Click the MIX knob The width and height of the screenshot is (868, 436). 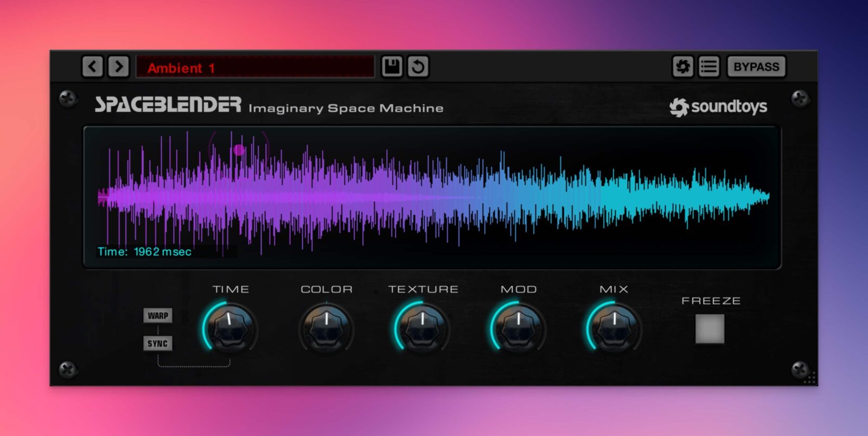(x=614, y=327)
